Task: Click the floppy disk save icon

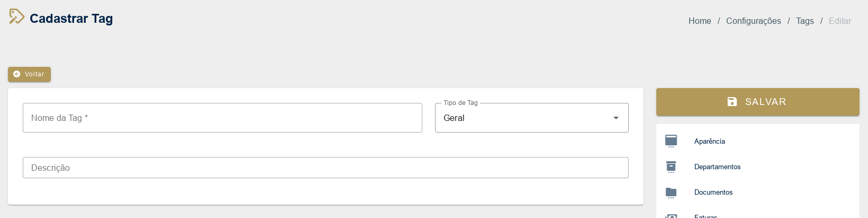Action: (x=732, y=102)
